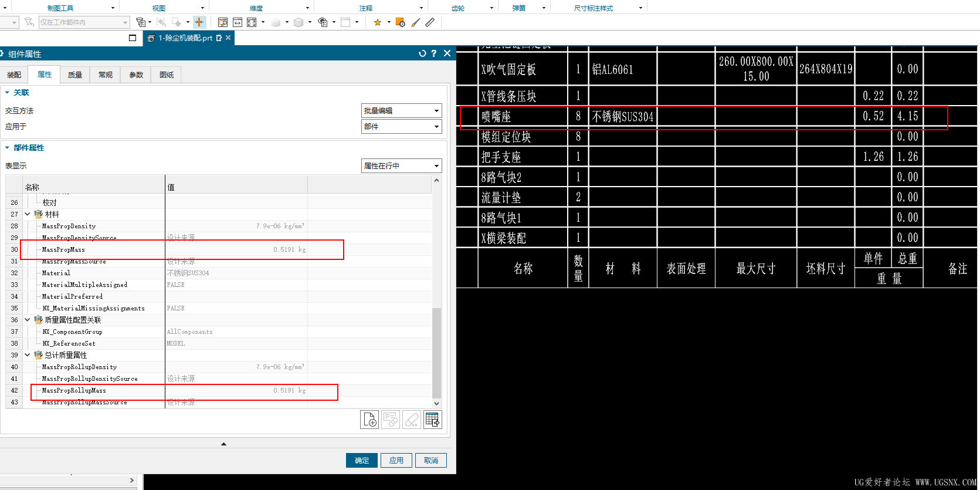Click the cube view orientation icon
Image resolution: width=980 pixels, height=490 pixels.
pos(299,22)
